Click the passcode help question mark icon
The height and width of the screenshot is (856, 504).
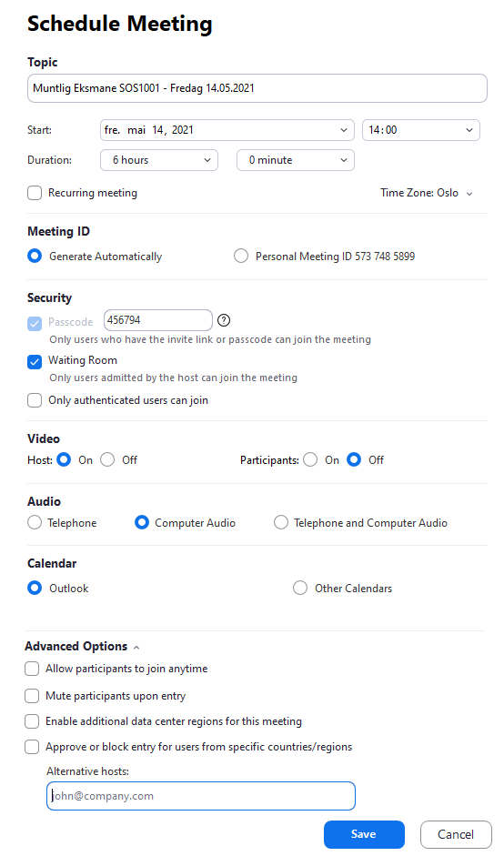click(223, 320)
